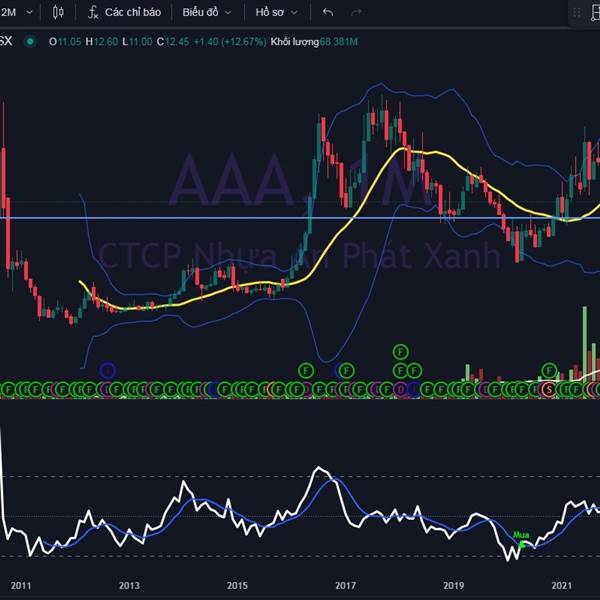
Task: Click the redo arrow
Action: point(356,12)
